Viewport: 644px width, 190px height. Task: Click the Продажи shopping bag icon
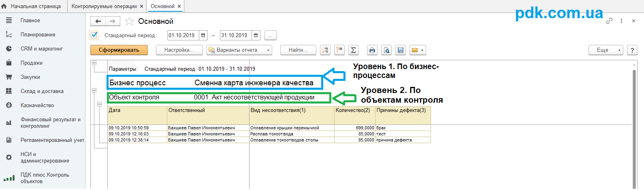coord(9,63)
